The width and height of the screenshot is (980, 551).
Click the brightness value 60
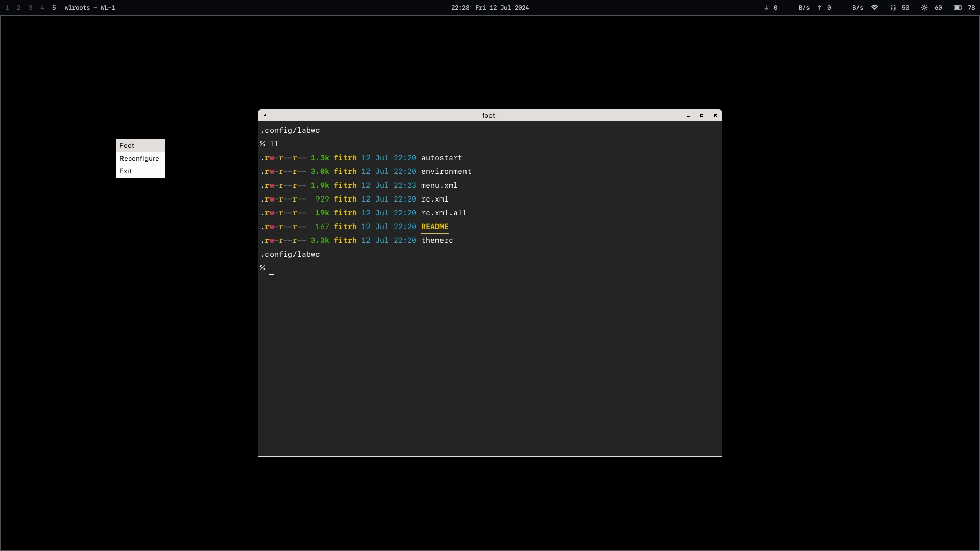coord(938,8)
